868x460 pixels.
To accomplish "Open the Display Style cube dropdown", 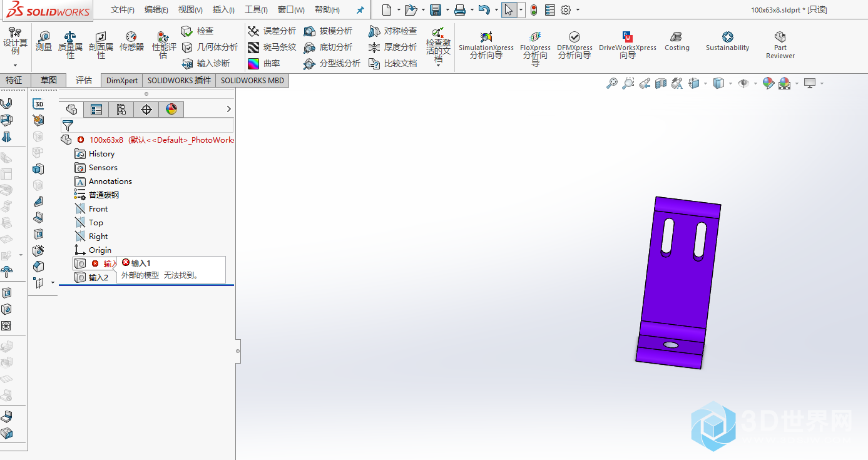I will coord(730,83).
